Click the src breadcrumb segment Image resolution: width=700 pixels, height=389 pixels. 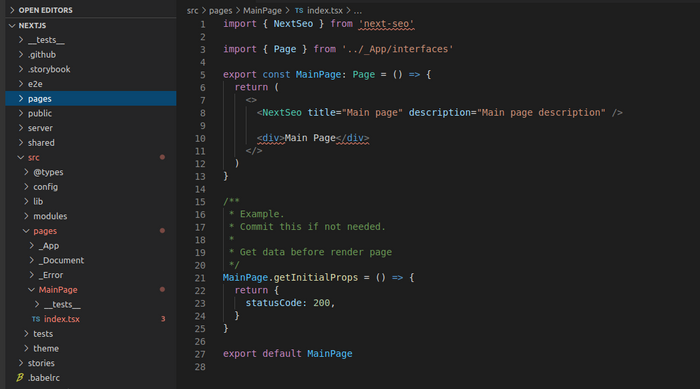coord(192,10)
